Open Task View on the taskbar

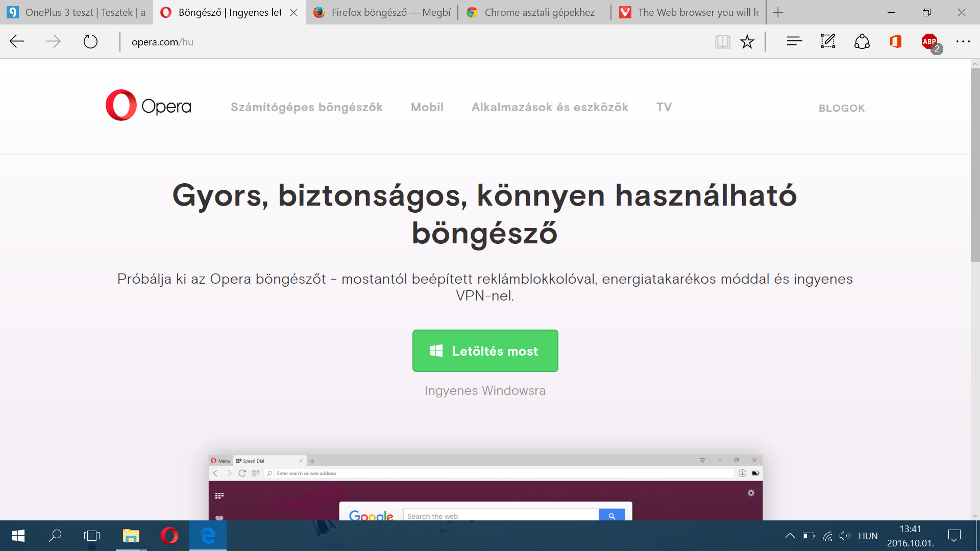coord(92,536)
